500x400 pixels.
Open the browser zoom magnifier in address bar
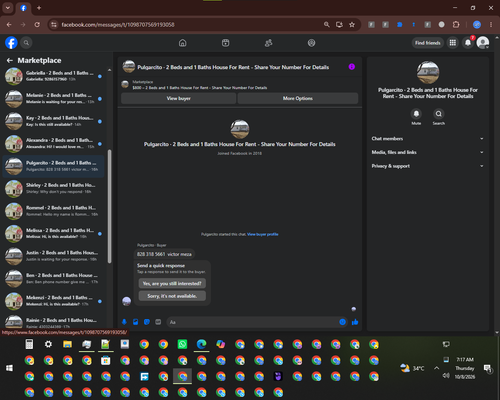click(327, 25)
